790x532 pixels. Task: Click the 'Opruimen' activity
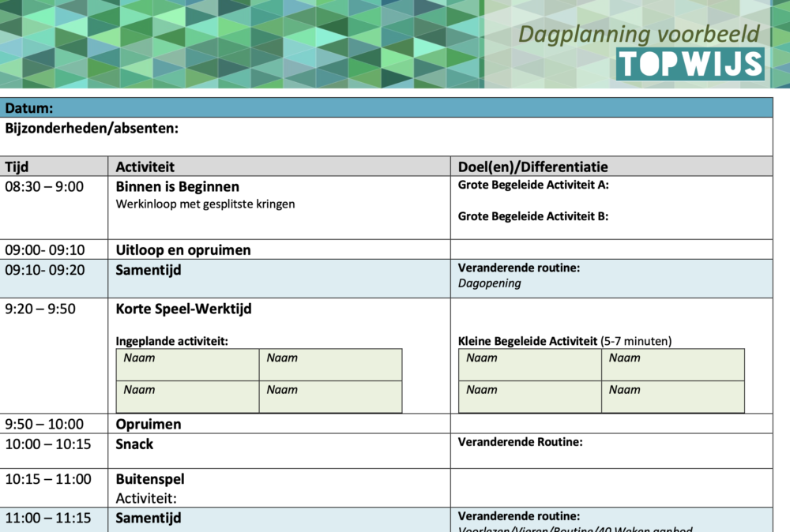pos(149,425)
